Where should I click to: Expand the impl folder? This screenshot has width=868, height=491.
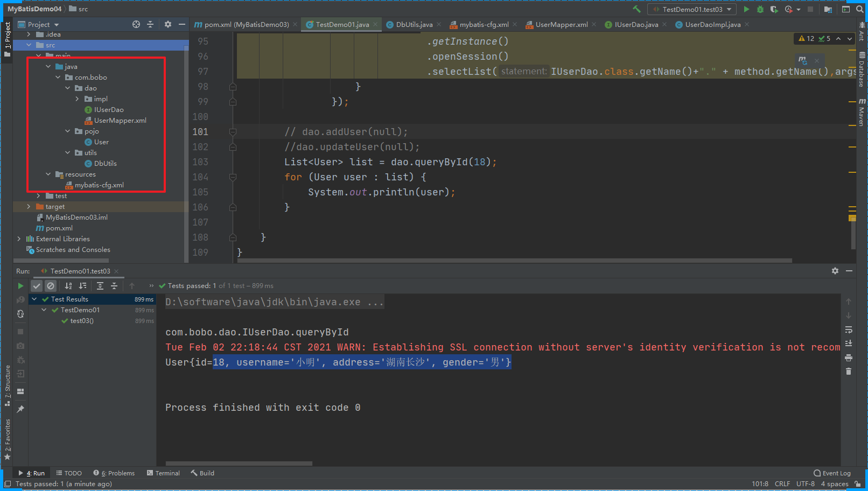[x=77, y=99]
